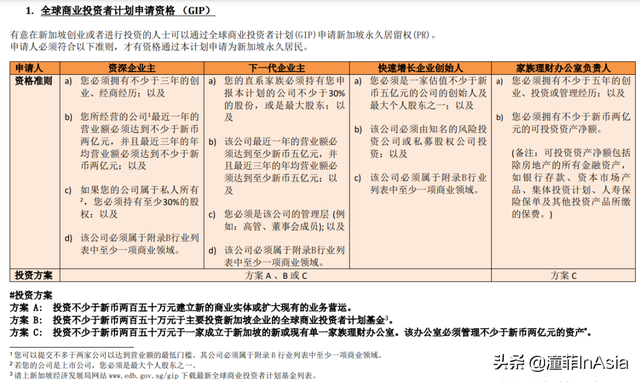Click 资深企业主 item b) 营业额不少于新币两亿元
640x382 pixels.
(x=131, y=141)
